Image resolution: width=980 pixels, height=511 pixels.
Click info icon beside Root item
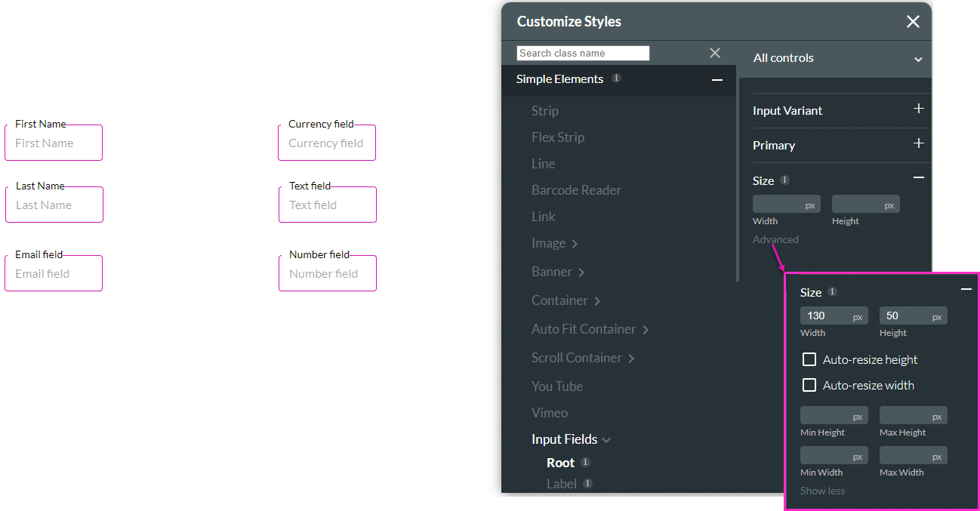(x=585, y=462)
